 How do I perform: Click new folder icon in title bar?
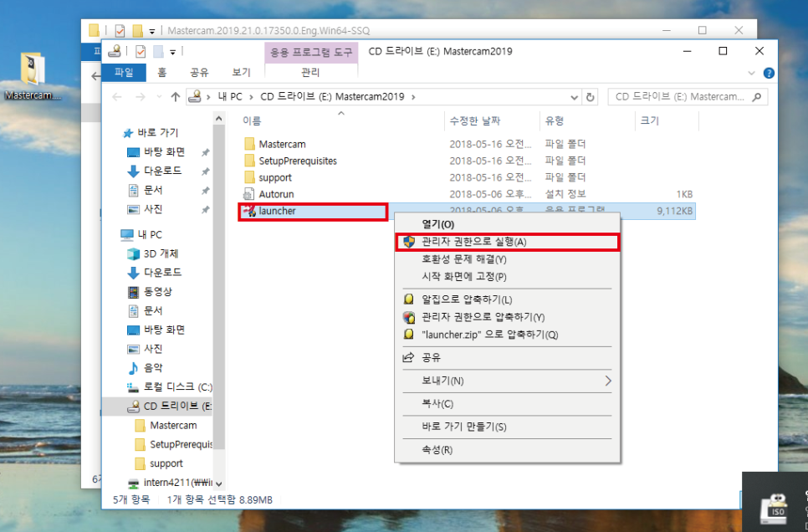[158, 52]
